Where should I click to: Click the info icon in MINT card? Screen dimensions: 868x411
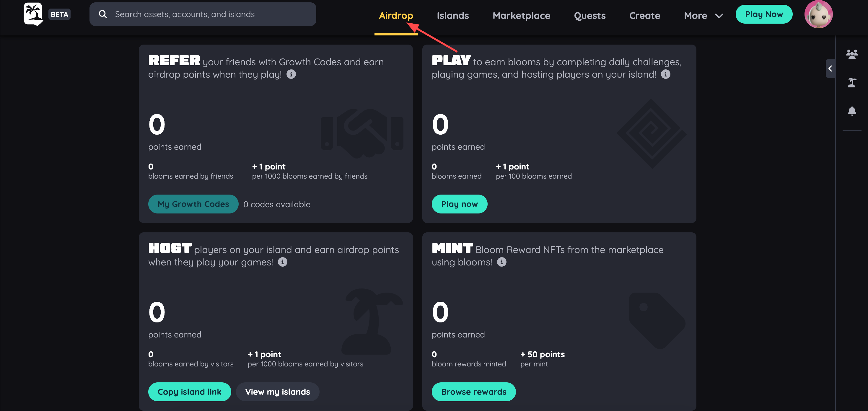click(501, 262)
